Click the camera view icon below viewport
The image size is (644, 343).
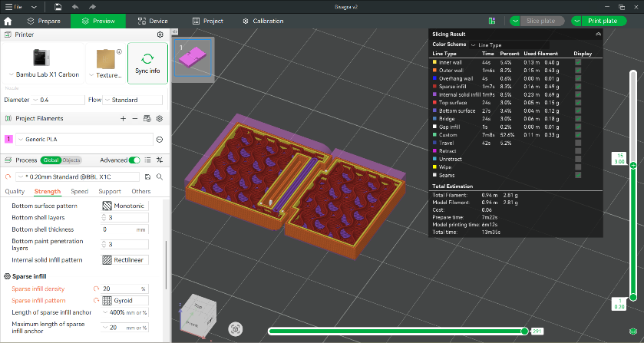click(x=236, y=328)
